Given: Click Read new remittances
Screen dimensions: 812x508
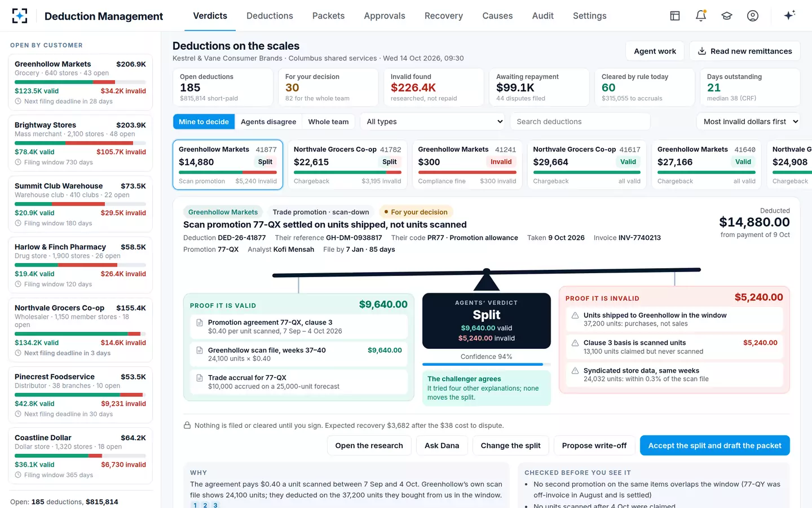Looking at the screenshot, I should 745,51.
